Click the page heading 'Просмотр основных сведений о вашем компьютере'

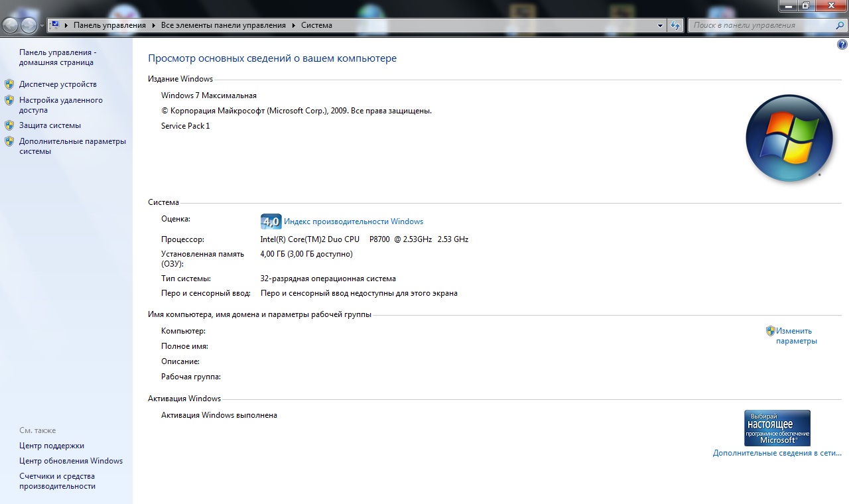coord(272,58)
